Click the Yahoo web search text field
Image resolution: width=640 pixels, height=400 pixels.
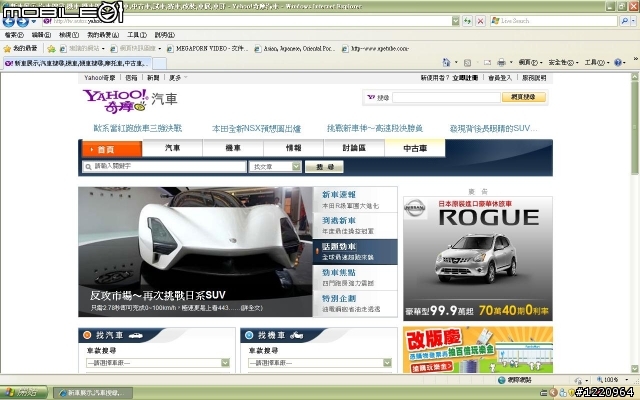click(x=446, y=97)
